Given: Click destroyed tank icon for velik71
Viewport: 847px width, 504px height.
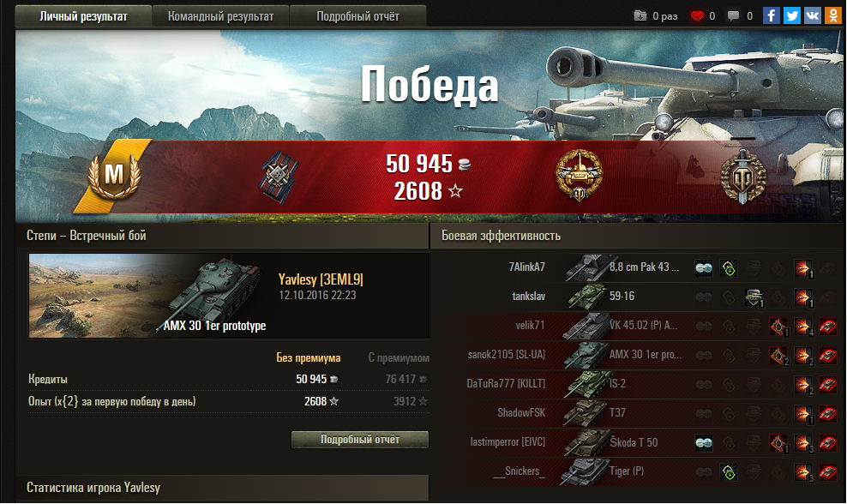Looking at the screenshot, I should pos(827,327).
